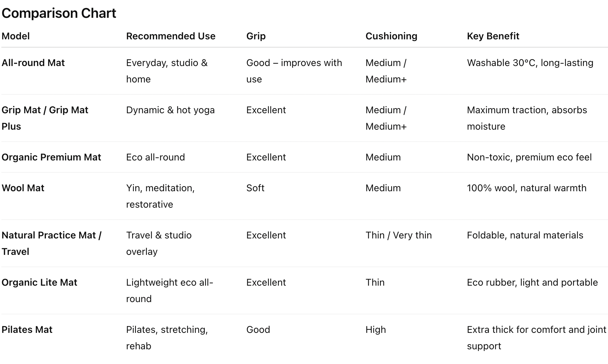Click the 'Thin / Very thin' cushioning cell
This screenshot has height=364, width=608.
(398, 235)
